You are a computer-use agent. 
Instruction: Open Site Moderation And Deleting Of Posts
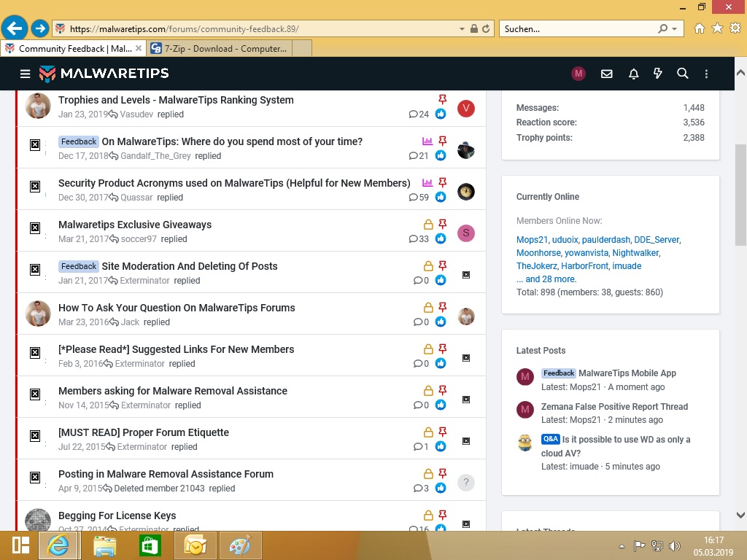click(x=190, y=266)
